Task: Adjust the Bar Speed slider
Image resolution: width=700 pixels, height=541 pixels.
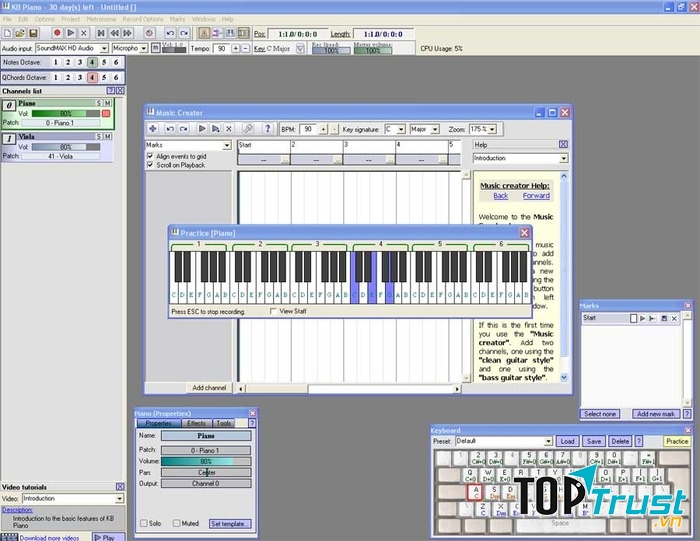Action: click(x=331, y=50)
